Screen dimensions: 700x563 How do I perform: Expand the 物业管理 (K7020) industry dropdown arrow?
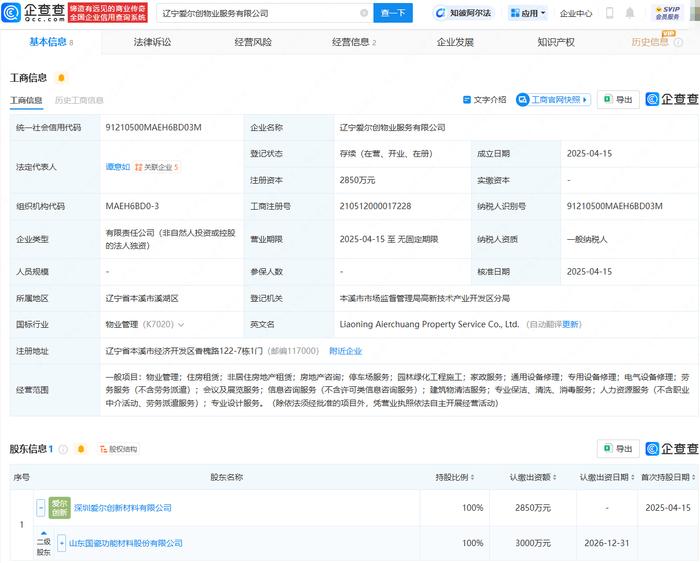tap(181, 325)
